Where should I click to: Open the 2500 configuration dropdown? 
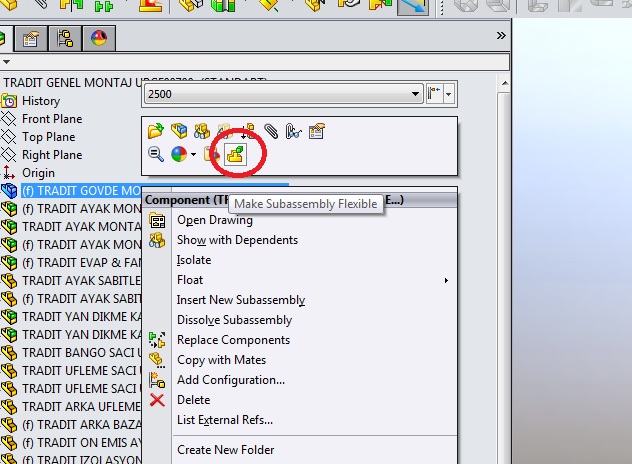coord(415,94)
